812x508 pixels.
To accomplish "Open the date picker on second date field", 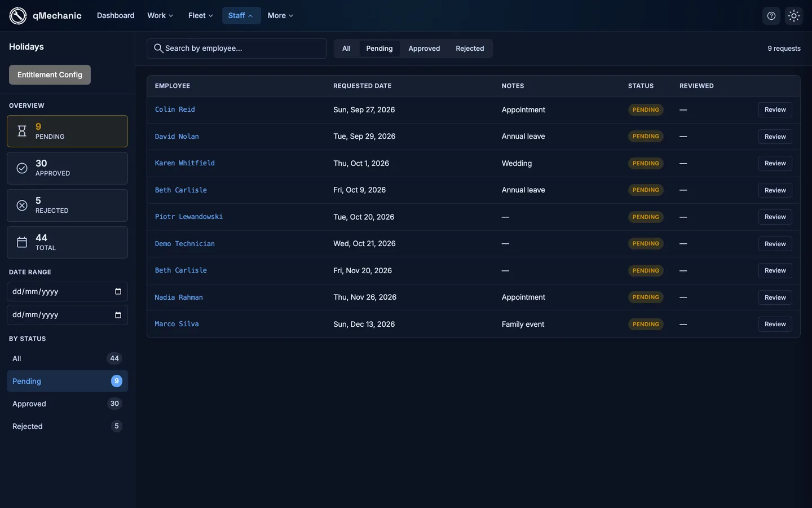I will (118, 315).
